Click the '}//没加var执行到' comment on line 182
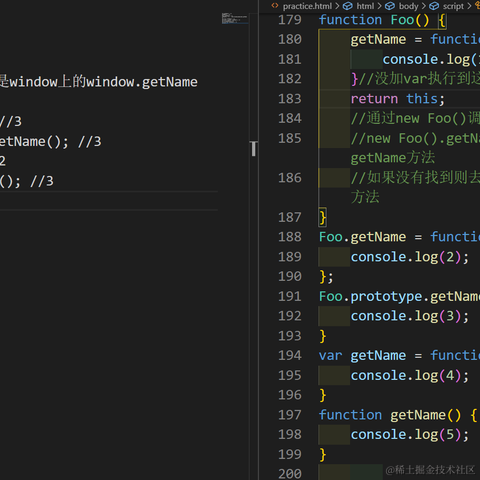 tap(415, 79)
